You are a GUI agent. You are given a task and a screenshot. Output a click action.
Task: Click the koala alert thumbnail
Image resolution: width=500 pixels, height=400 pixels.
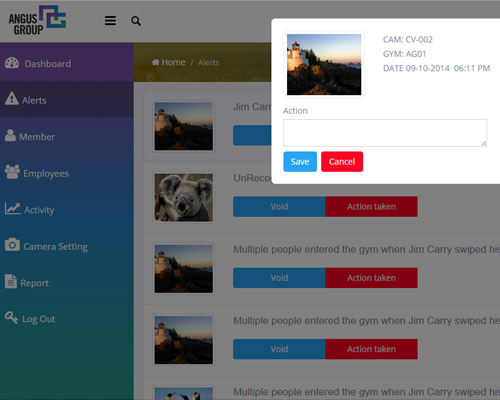(184, 197)
